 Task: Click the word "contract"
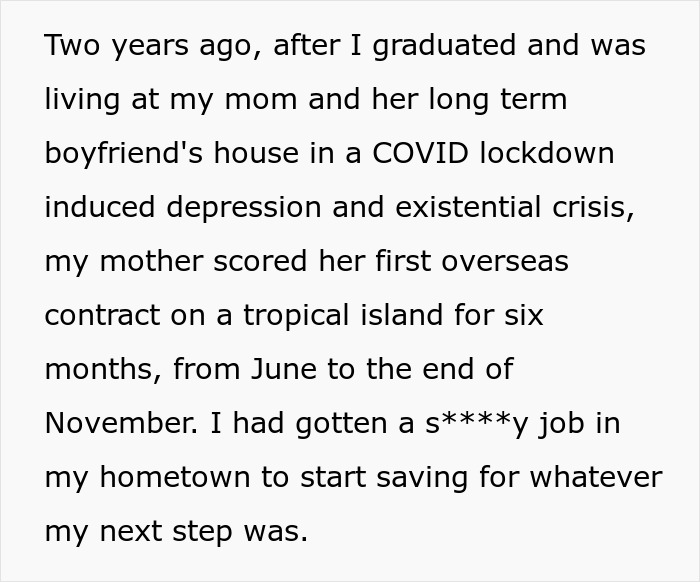(x=101, y=316)
